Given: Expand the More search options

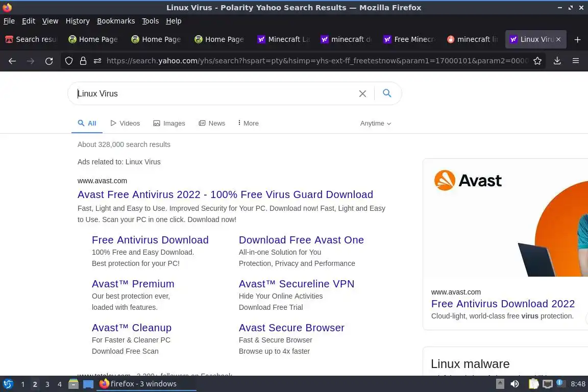Looking at the screenshot, I should tap(248, 124).
